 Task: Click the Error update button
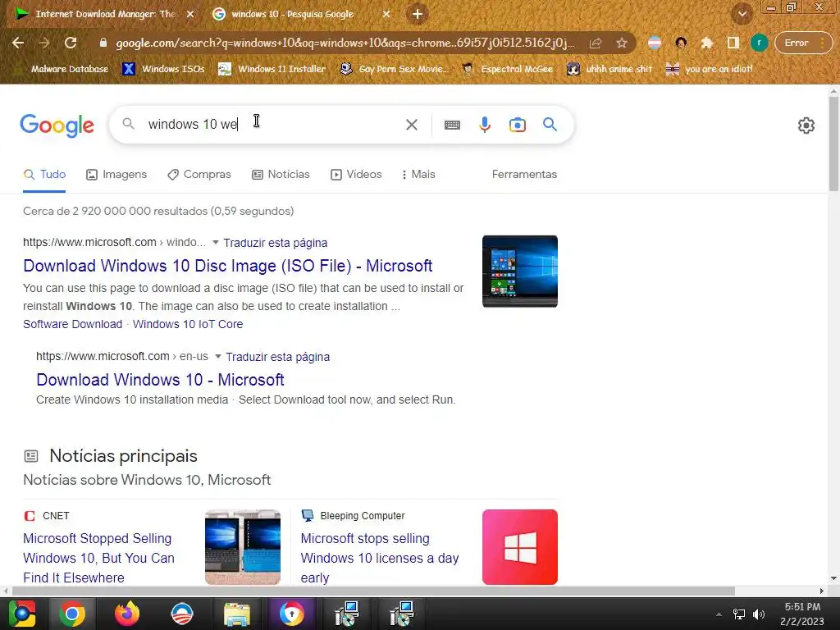pyautogui.click(x=802, y=43)
